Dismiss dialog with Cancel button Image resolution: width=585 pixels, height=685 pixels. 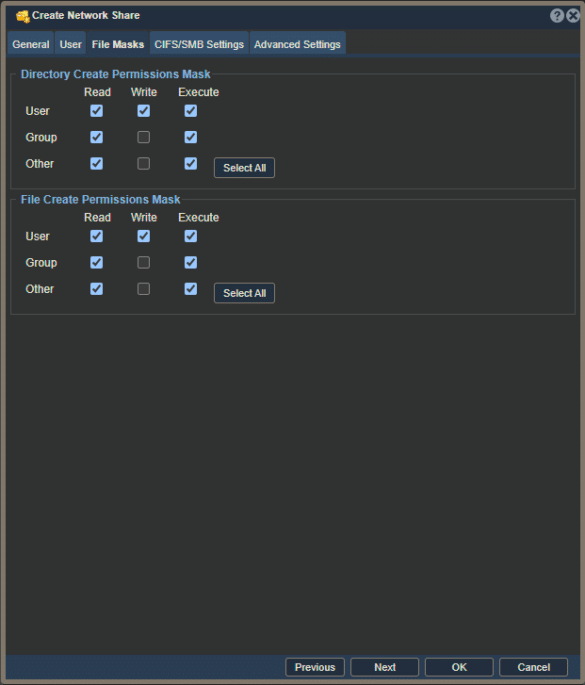[533, 667]
